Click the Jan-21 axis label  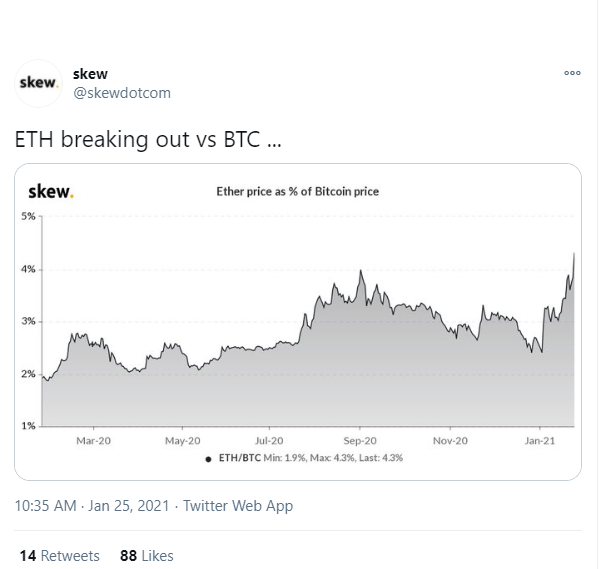[x=540, y=441]
